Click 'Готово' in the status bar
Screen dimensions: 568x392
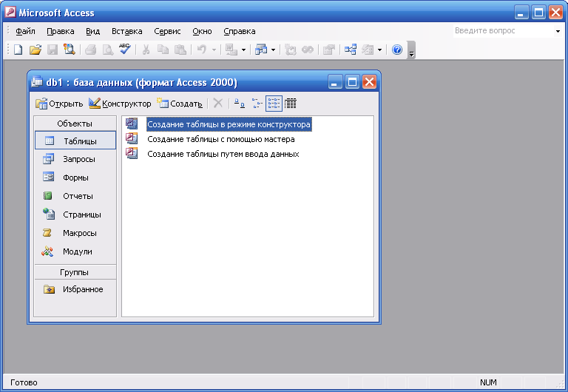pyautogui.click(x=24, y=382)
